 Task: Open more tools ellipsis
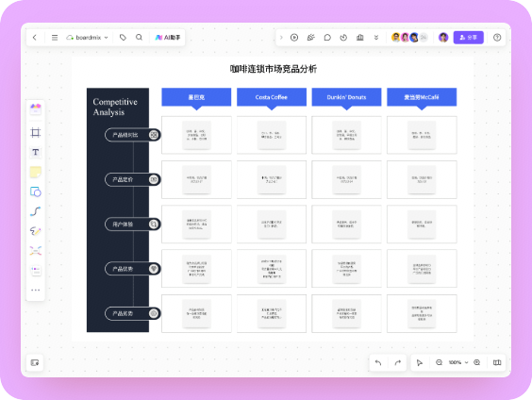(x=36, y=290)
